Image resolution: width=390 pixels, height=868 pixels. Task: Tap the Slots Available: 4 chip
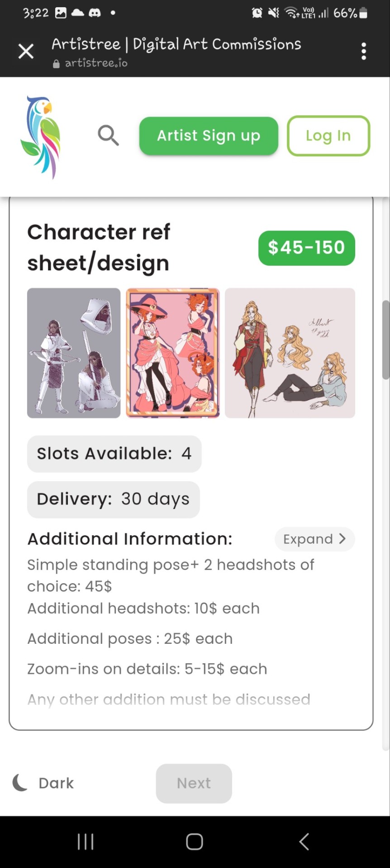click(x=114, y=453)
